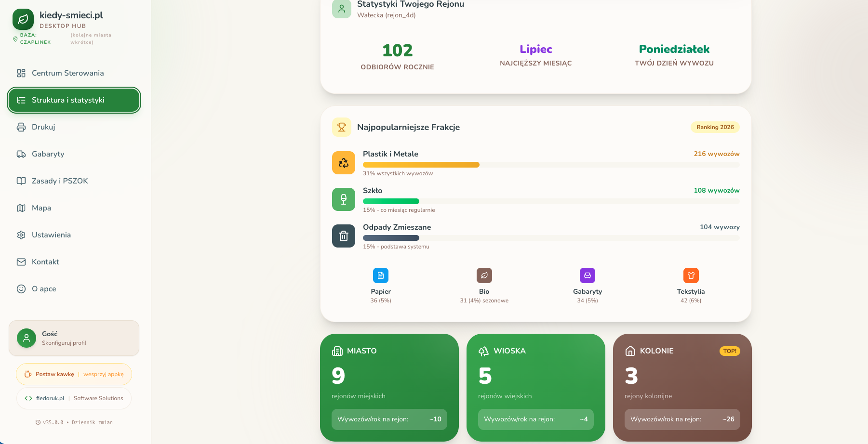868x444 pixels.
Task: Open the Mapa section
Action: pos(41,208)
